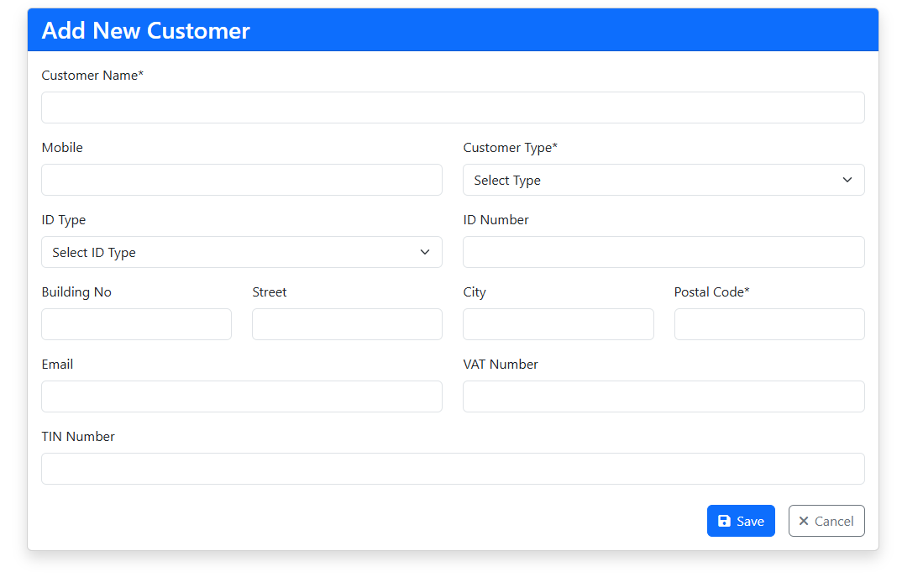
Task: Open the Select ID Type dropdown
Action: [242, 252]
